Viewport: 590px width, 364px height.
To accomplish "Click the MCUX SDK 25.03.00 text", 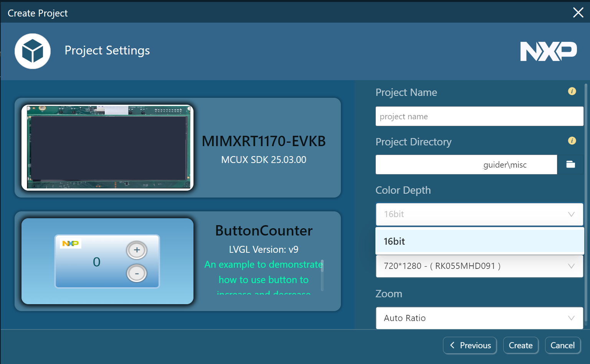I will point(264,160).
